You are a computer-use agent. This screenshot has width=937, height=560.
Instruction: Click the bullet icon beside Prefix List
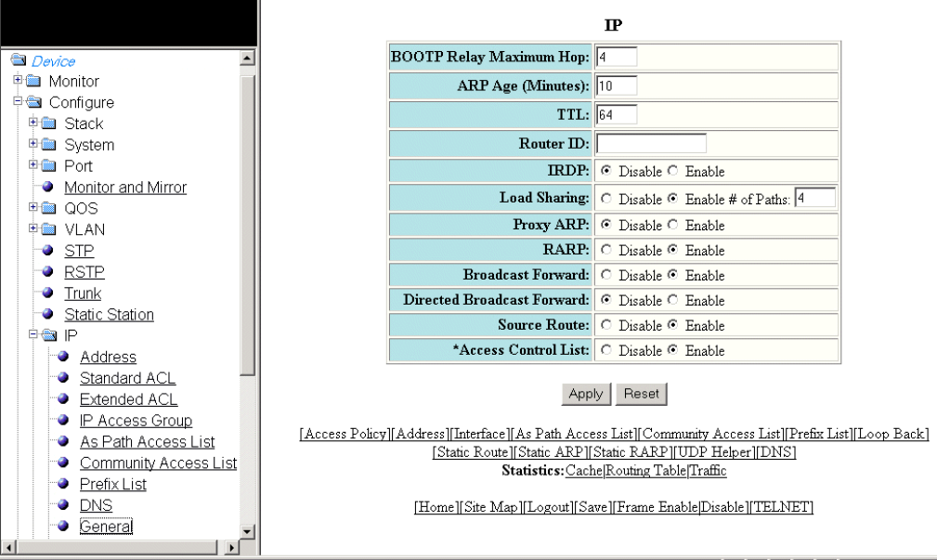63,483
